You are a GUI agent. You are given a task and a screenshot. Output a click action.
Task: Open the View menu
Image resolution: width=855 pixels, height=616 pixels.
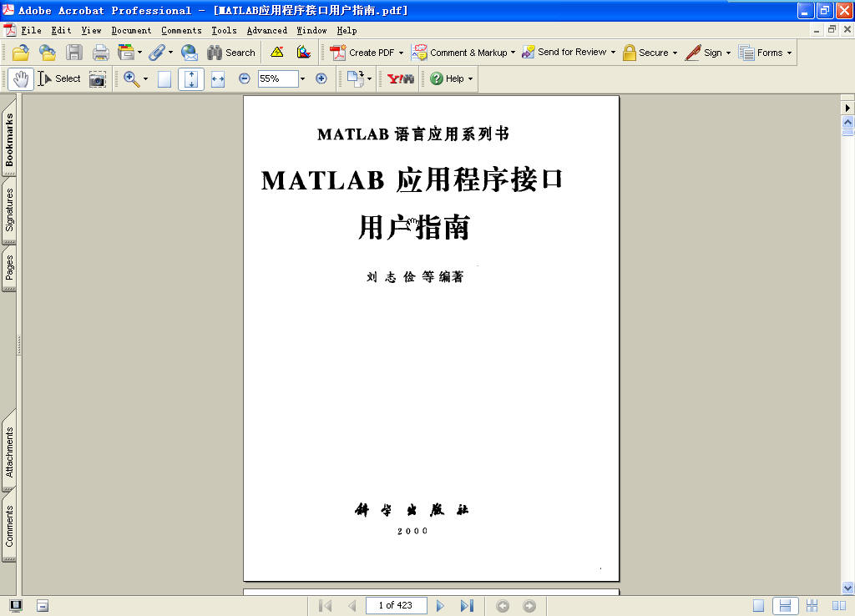(91, 31)
